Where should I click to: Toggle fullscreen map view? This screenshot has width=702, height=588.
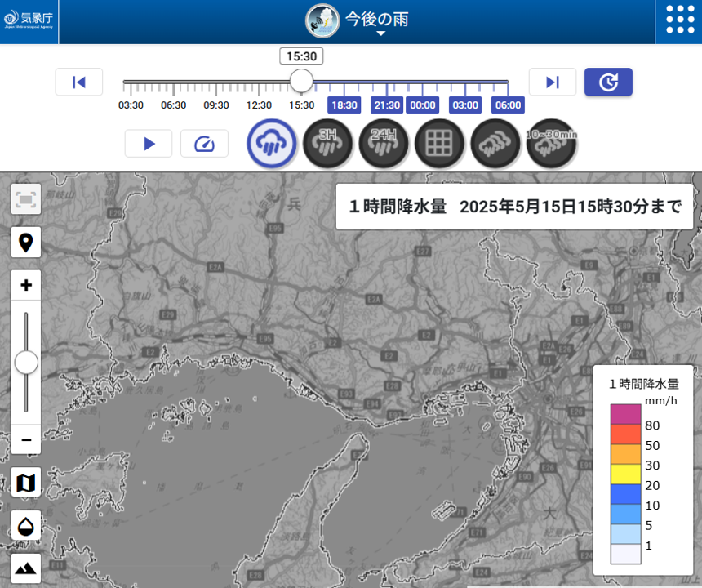pyautogui.click(x=26, y=198)
